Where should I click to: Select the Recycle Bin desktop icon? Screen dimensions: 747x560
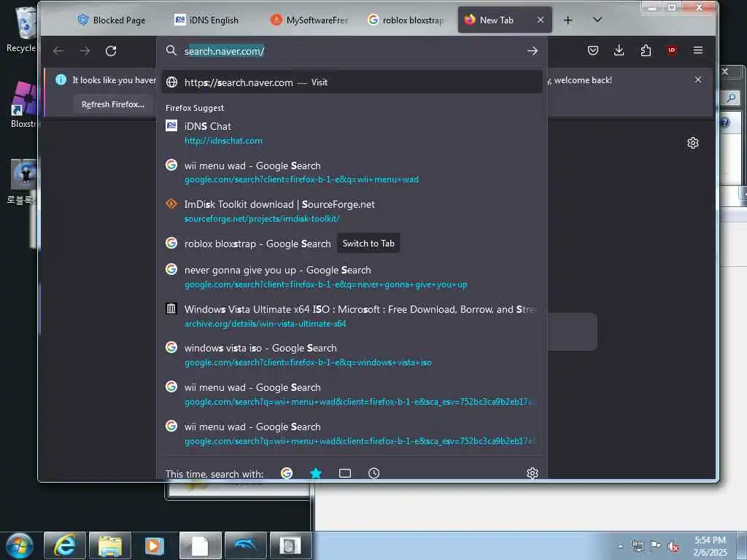(21, 30)
